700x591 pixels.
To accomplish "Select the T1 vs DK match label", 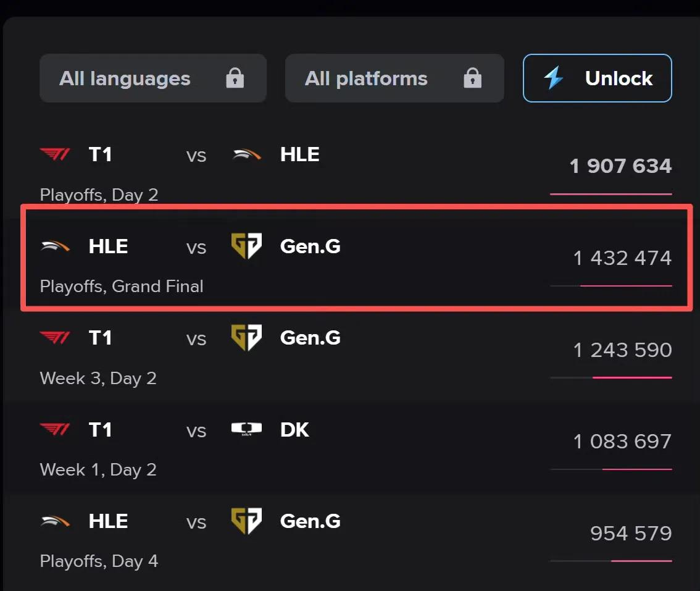I will click(196, 430).
